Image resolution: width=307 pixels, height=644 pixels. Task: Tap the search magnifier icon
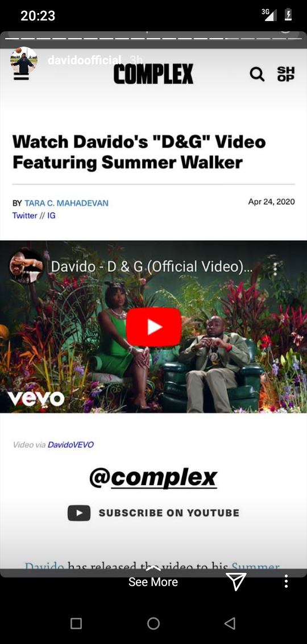coord(258,75)
